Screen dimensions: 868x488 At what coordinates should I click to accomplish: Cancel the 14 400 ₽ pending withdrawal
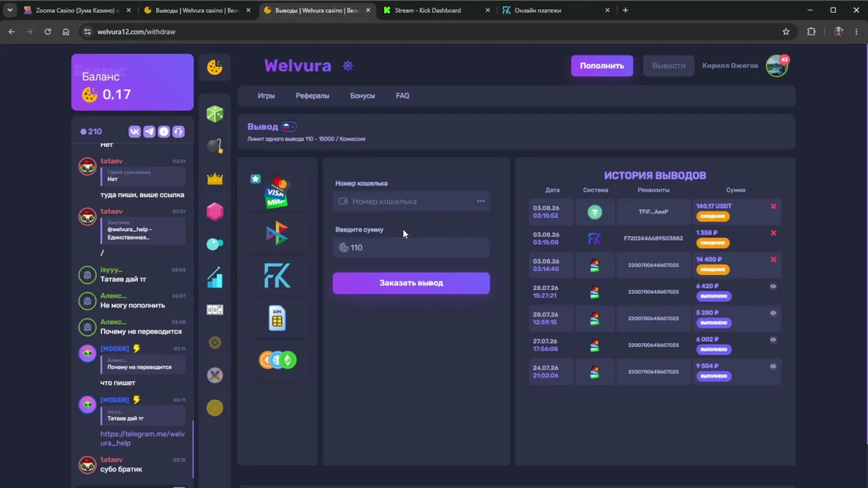click(773, 260)
